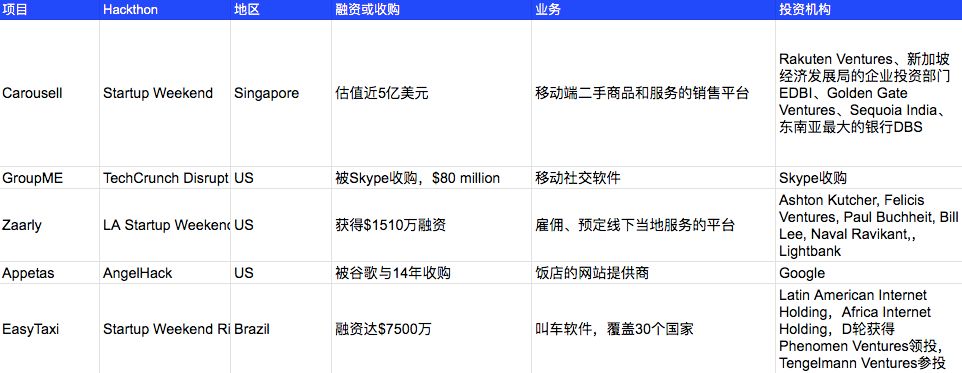Click the 被谷歌与14年收购 cell

[x=431, y=273]
